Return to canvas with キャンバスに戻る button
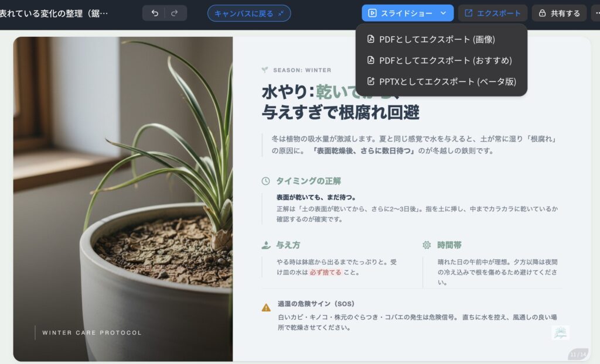The height and width of the screenshot is (364, 600). coord(249,13)
